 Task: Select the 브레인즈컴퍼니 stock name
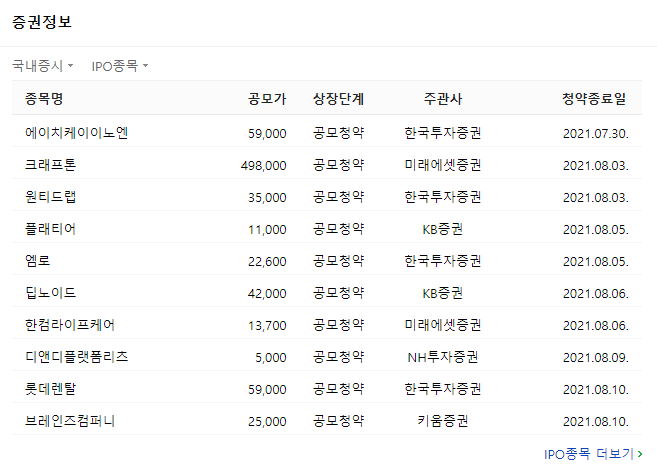(70, 421)
